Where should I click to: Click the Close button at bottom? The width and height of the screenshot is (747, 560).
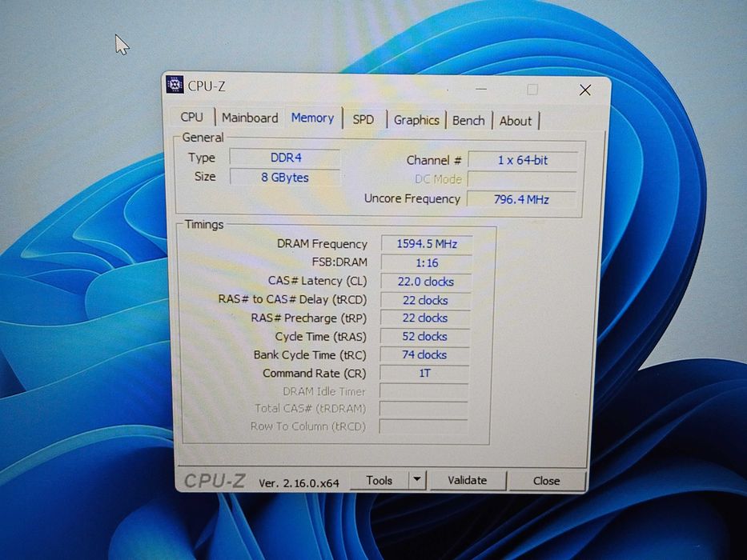pyautogui.click(x=546, y=481)
